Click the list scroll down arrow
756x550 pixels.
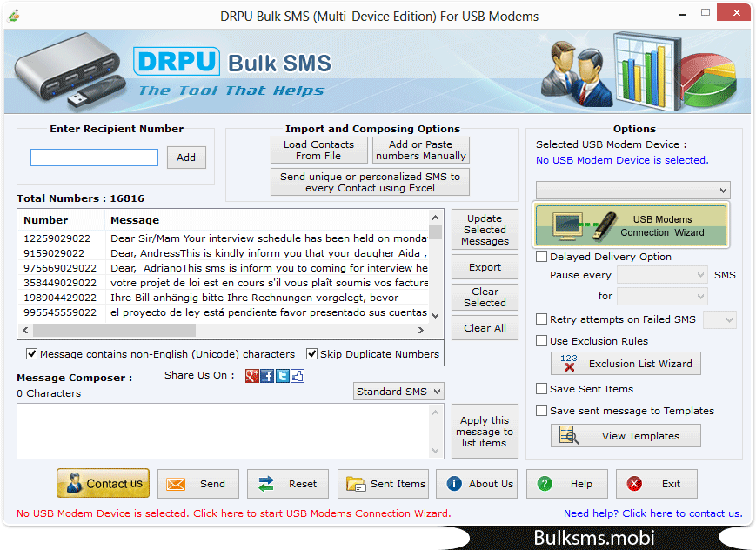tap(435, 316)
